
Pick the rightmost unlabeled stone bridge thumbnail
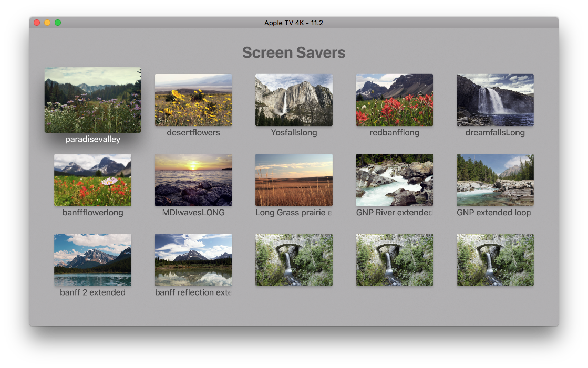tap(495, 259)
